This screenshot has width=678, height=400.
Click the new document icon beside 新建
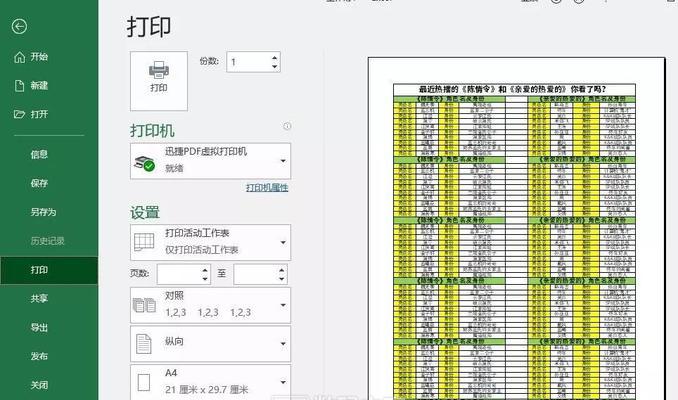coord(19,86)
